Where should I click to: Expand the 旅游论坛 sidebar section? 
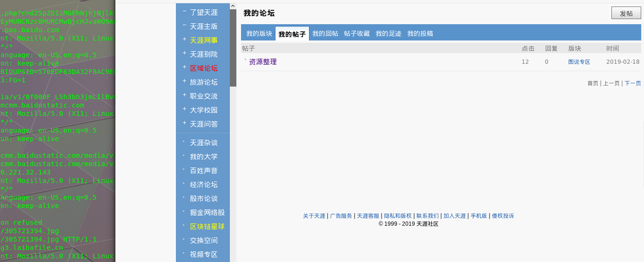point(184,81)
